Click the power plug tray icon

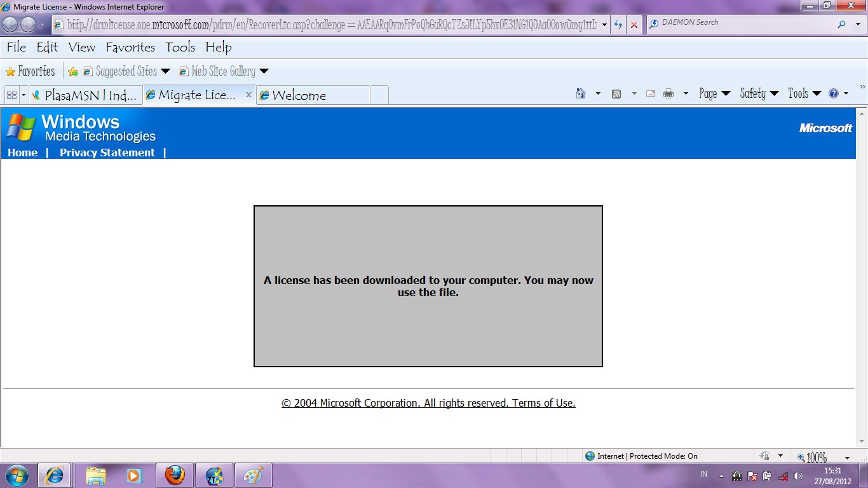click(x=768, y=475)
